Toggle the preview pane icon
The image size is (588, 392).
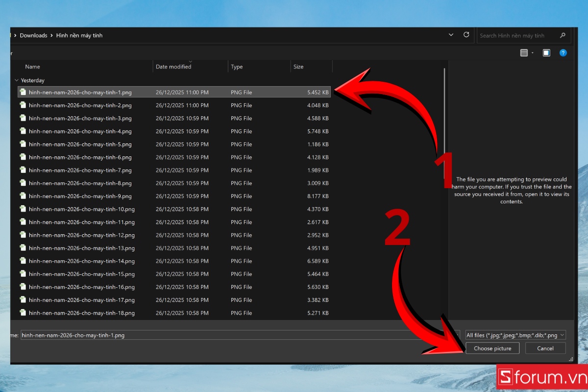(546, 52)
